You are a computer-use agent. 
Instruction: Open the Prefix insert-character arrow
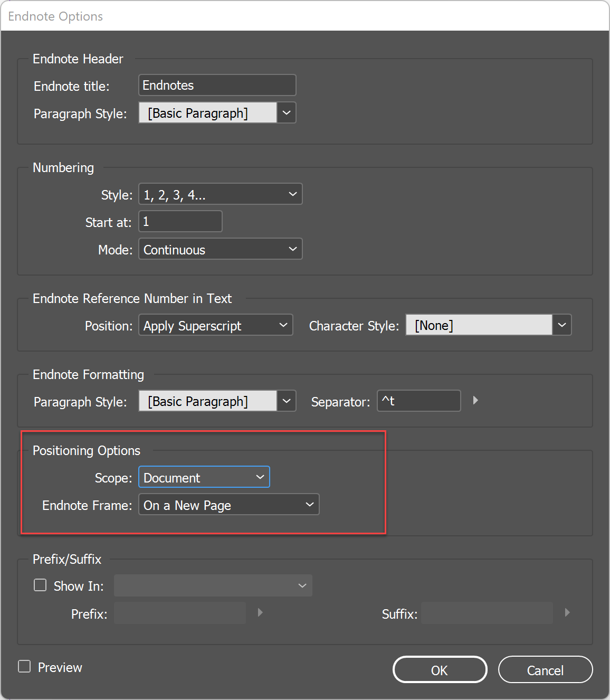tap(260, 612)
